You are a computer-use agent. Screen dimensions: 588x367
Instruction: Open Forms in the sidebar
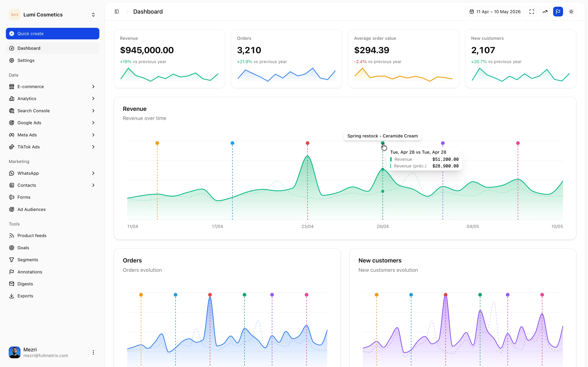click(52, 197)
